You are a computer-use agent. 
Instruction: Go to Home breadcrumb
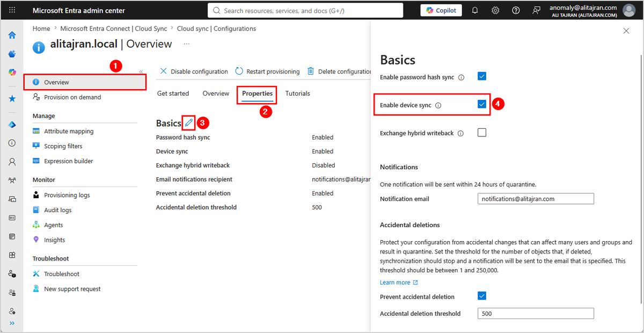click(41, 28)
